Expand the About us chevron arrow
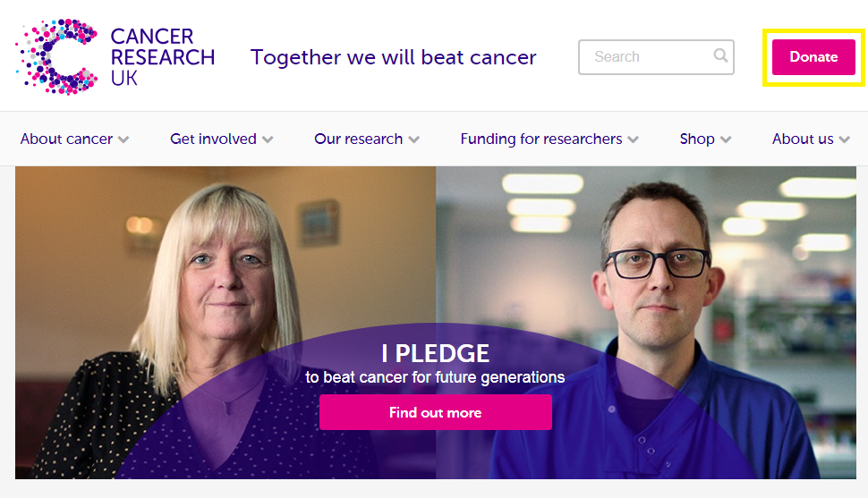868x498 pixels. click(x=844, y=139)
